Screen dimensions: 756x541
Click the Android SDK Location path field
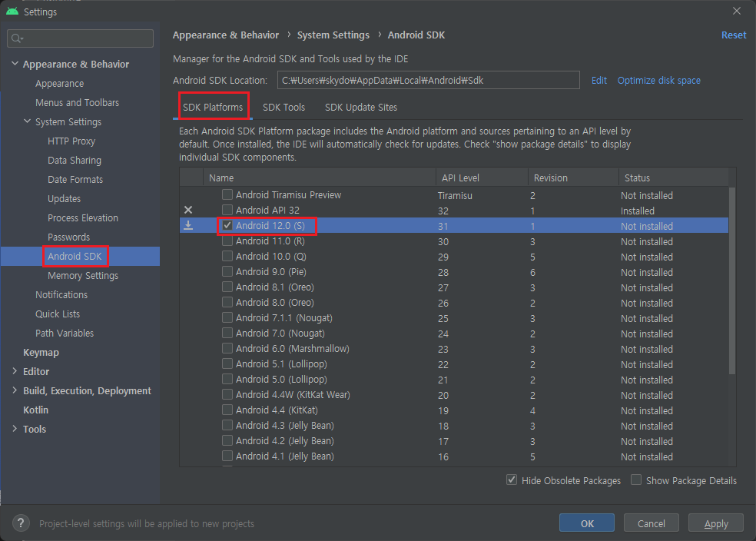[x=428, y=80]
